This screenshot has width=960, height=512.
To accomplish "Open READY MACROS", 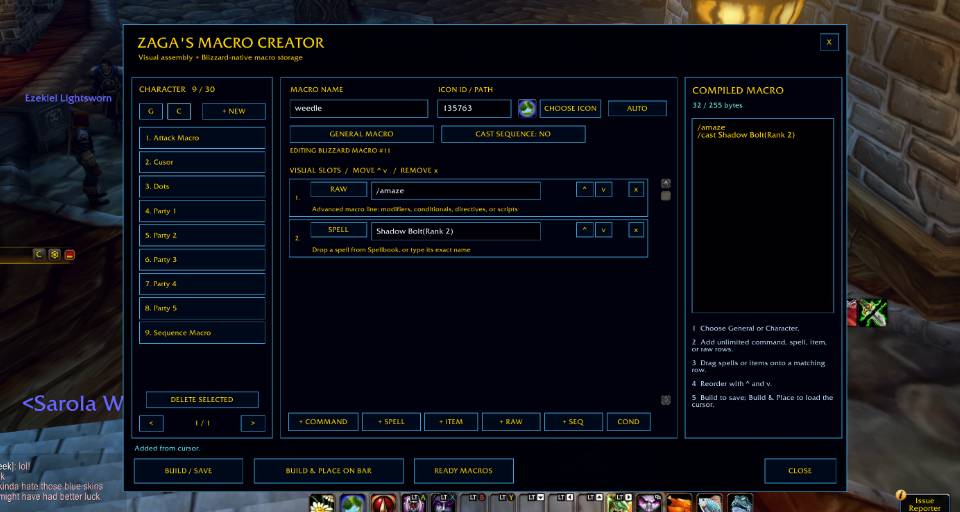I will [463, 471].
